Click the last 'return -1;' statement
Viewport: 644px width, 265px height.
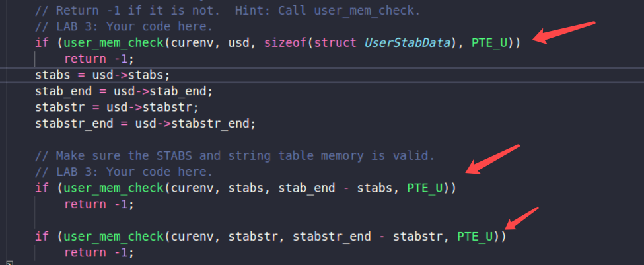pyautogui.click(x=99, y=252)
